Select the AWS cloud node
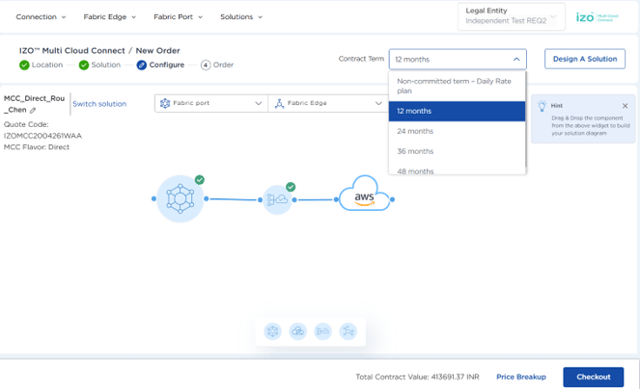Screen dimensions: 640x389 click(x=364, y=193)
